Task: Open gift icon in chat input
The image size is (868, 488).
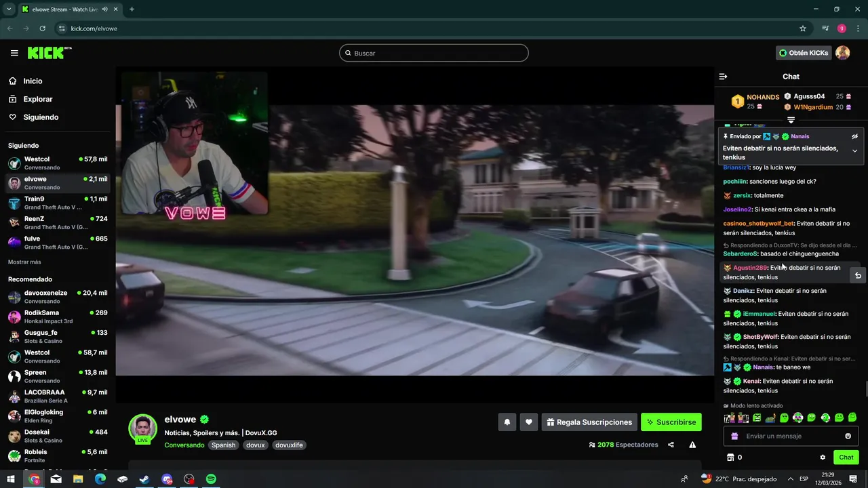Action: click(734, 436)
